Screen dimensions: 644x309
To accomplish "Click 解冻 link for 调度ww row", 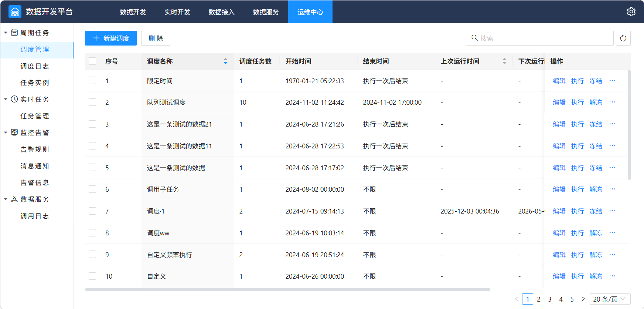I will click(596, 233).
